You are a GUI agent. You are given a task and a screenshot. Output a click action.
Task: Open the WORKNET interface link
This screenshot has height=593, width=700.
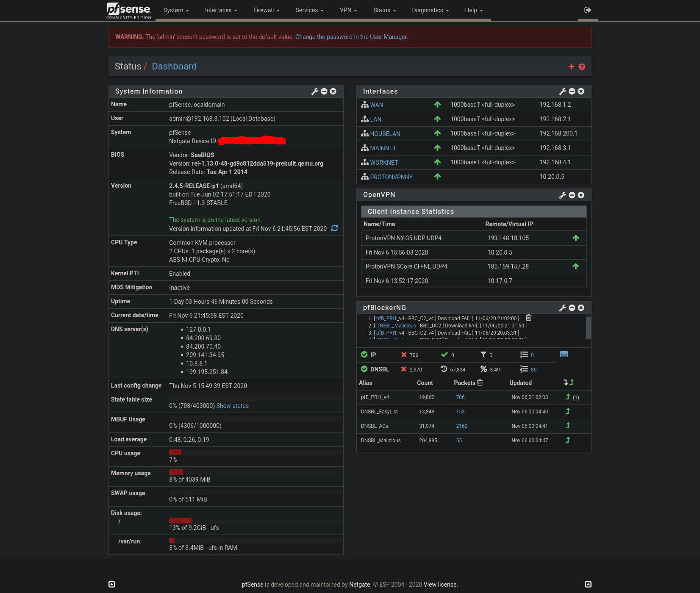pyautogui.click(x=384, y=163)
